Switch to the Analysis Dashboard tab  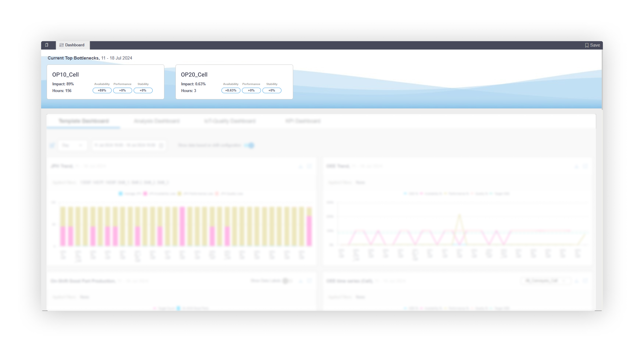click(x=157, y=121)
